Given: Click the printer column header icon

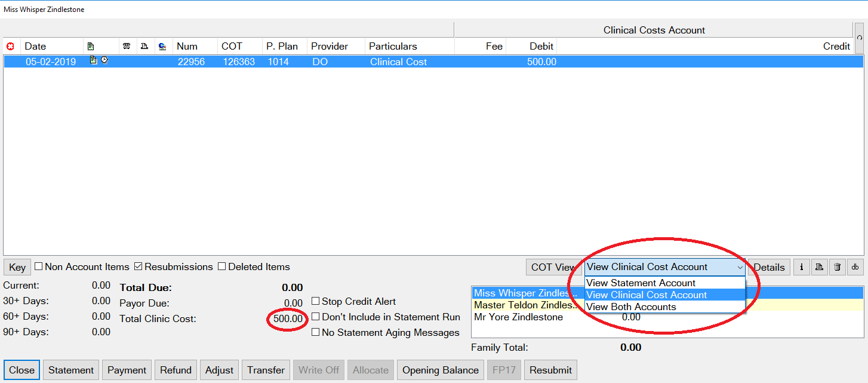Looking at the screenshot, I should (x=144, y=46).
